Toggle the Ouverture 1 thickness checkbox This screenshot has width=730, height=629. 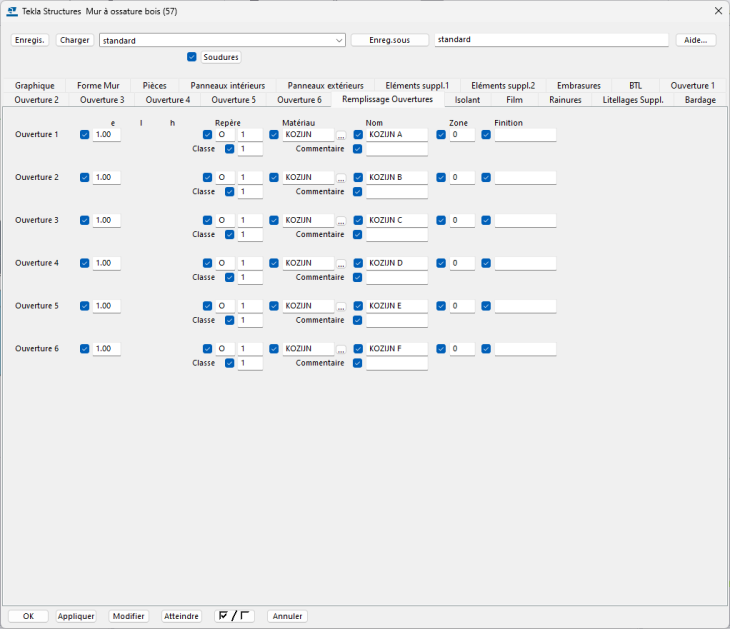84,134
